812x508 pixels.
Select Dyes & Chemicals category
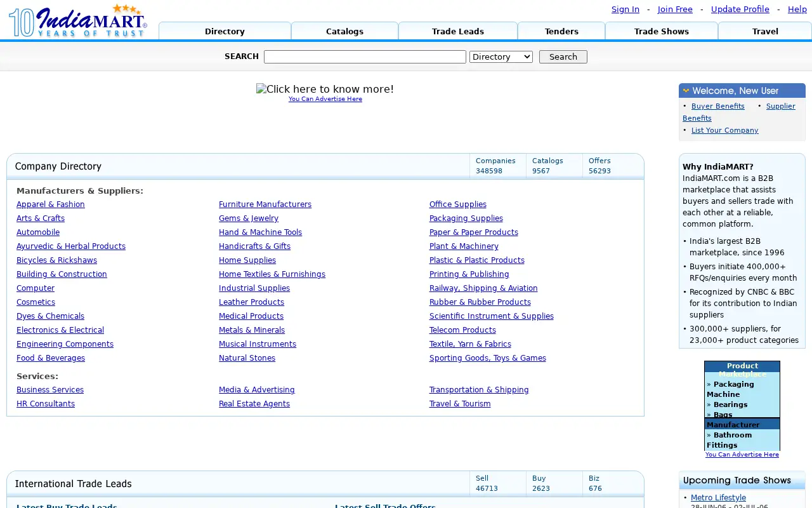[x=50, y=316]
